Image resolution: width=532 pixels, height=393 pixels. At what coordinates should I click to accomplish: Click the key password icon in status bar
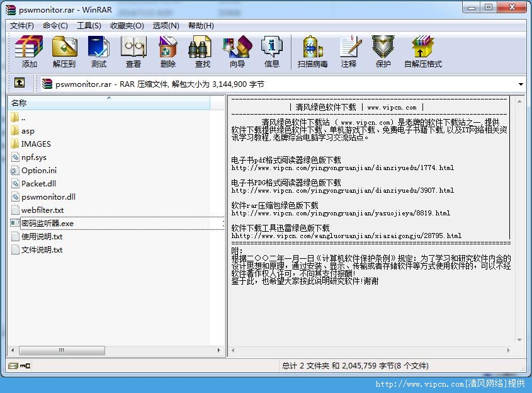click(25, 365)
